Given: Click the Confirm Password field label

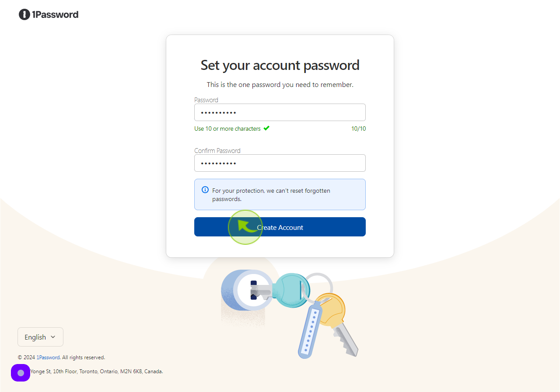Looking at the screenshot, I should [217, 150].
